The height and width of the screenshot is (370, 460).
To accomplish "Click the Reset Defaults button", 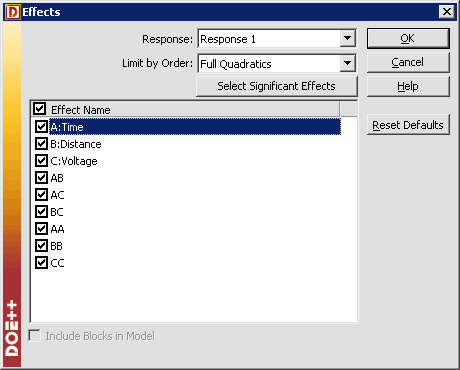I will click(408, 125).
